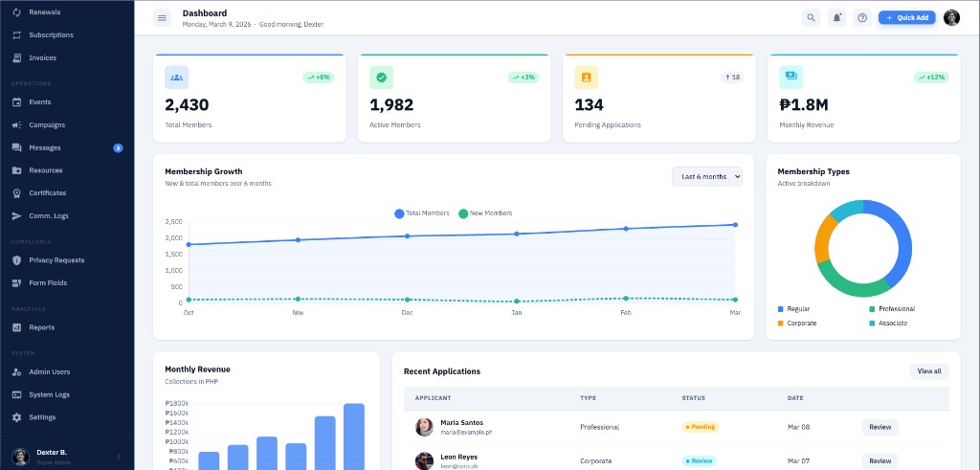Click the Privacy Requests shield icon
This screenshot has width=980, height=470.
17,260
